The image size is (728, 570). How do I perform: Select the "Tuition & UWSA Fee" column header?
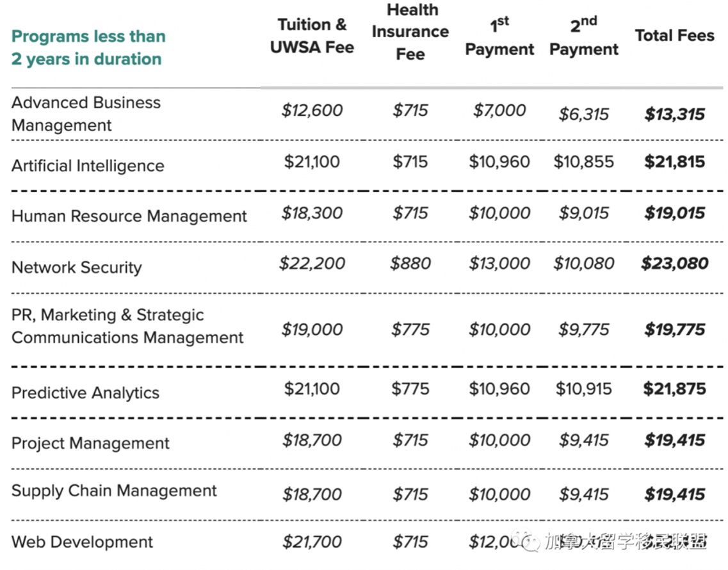312,36
